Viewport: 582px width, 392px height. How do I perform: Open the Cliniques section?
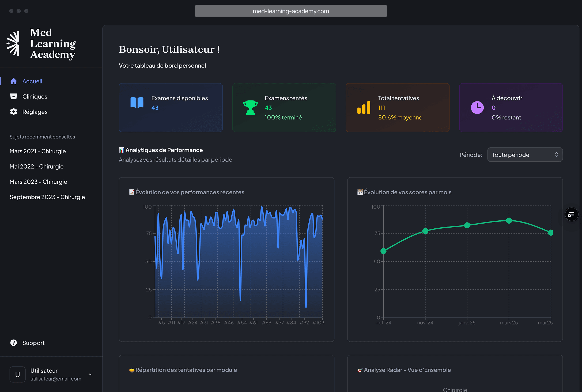[x=35, y=96]
